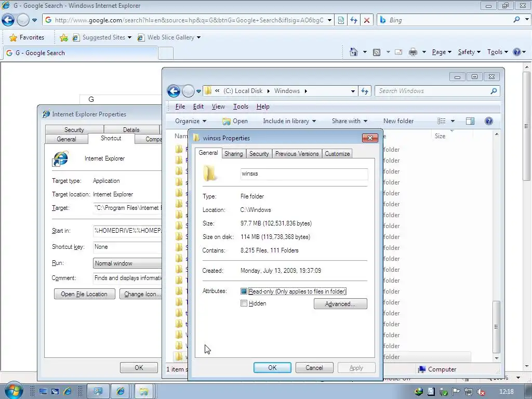The image size is (532, 399).
Task: Click the RSS feeds icon
Action: coord(377,52)
